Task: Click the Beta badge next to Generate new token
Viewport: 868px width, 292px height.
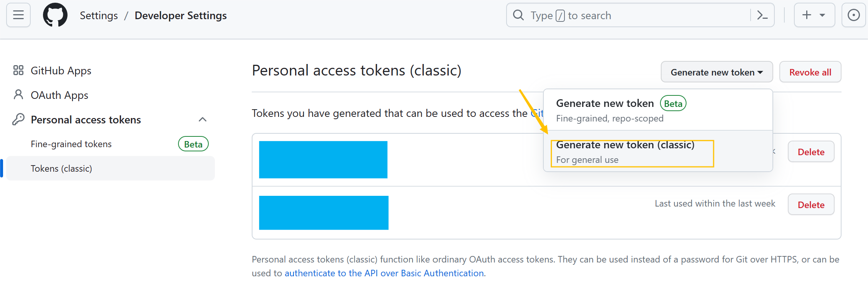Action: 673,103
